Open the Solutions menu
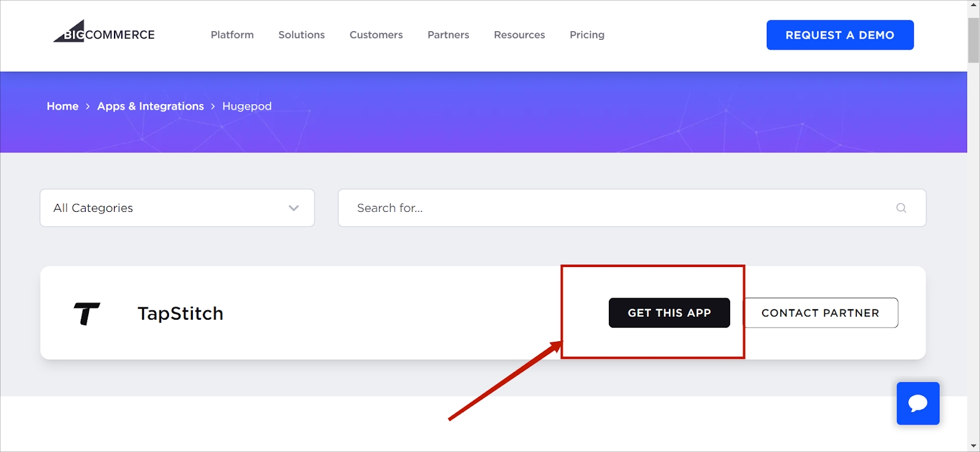The width and height of the screenshot is (980, 452). 301,35
